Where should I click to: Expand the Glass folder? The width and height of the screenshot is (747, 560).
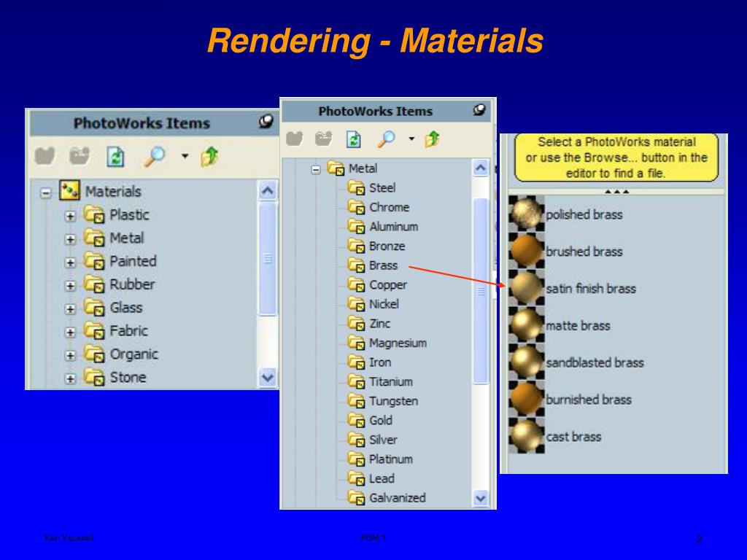coord(70,309)
